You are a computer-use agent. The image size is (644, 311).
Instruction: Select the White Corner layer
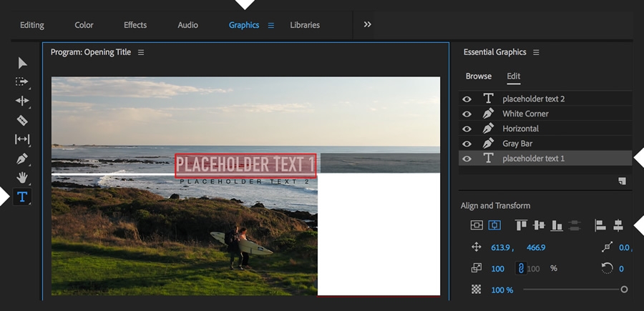pyautogui.click(x=545, y=114)
